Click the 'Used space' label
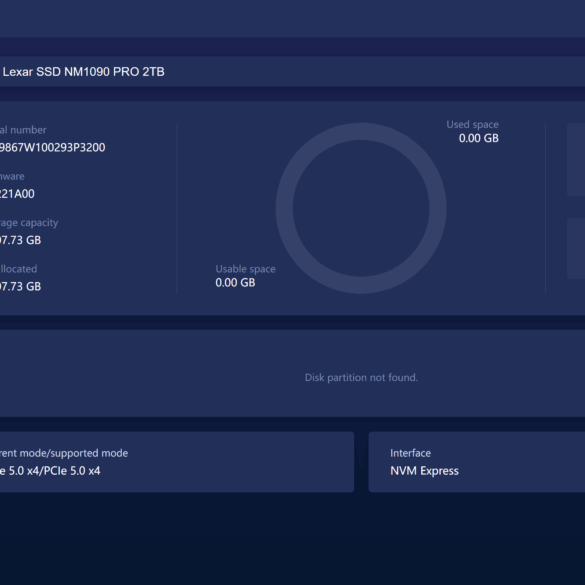Screen dimensions: 585x585 point(472,124)
